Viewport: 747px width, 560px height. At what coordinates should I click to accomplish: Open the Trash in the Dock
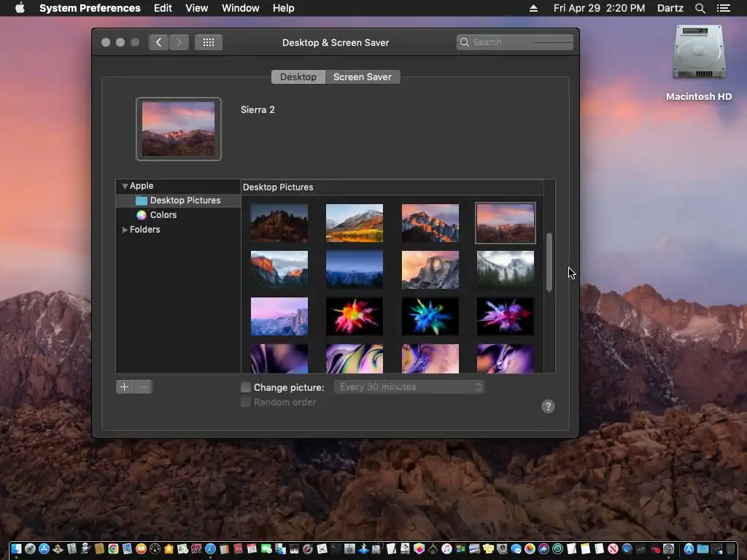click(x=730, y=548)
